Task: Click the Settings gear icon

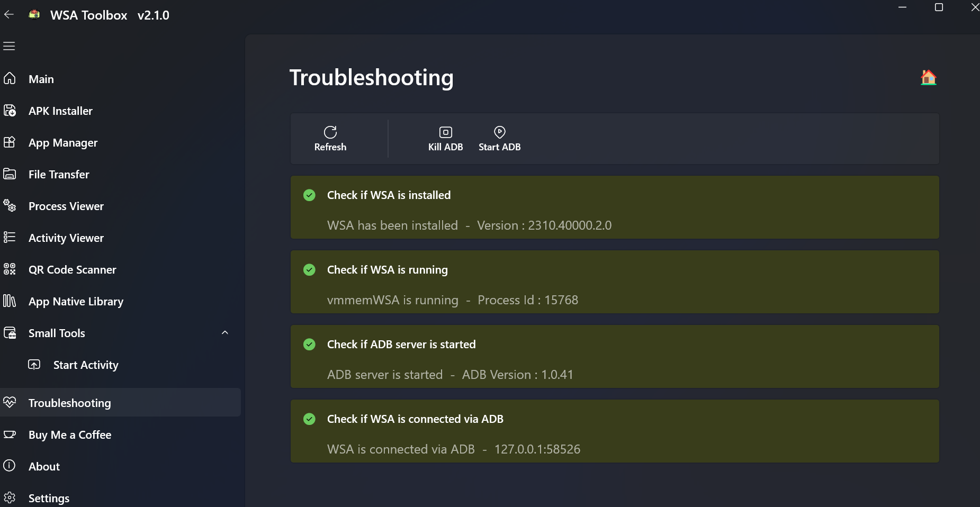Action: [10, 498]
